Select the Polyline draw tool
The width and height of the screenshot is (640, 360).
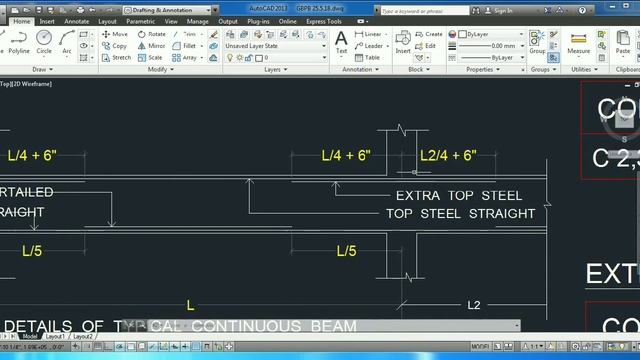click(19, 42)
